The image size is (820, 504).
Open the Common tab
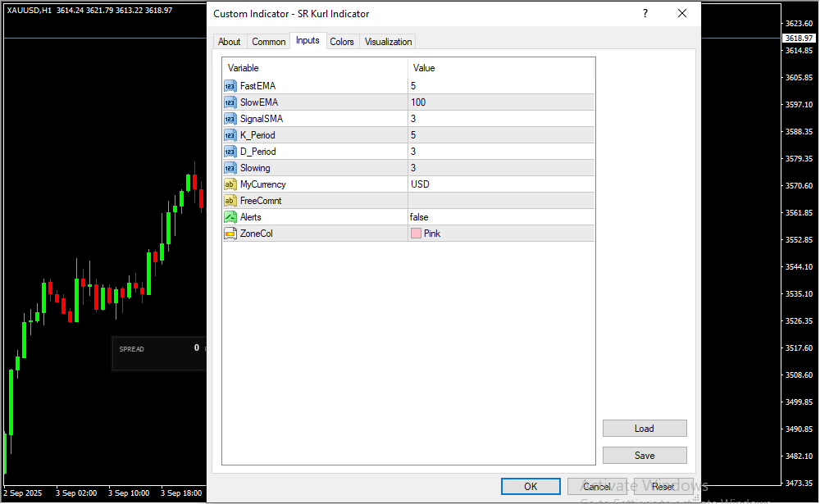pyautogui.click(x=269, y=42)
